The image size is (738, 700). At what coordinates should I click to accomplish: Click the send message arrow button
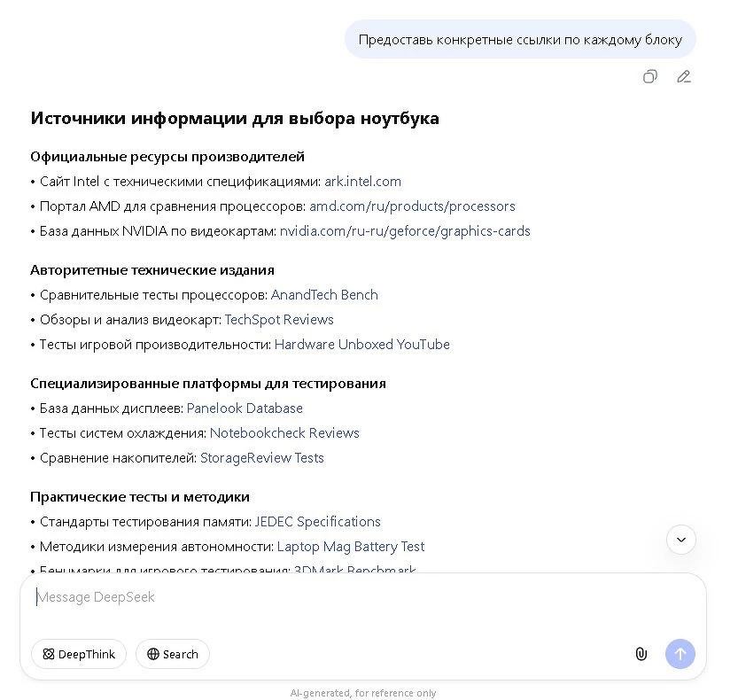(680, 654)
